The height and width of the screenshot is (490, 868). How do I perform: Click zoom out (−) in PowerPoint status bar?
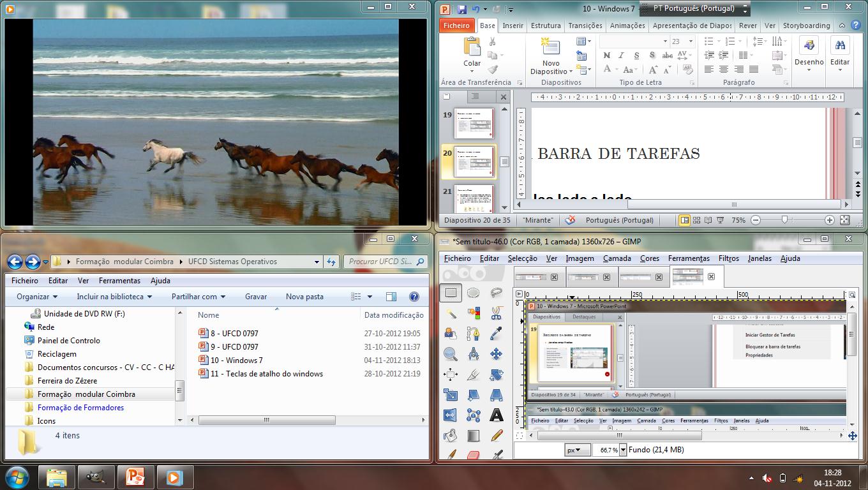[756, 220]
